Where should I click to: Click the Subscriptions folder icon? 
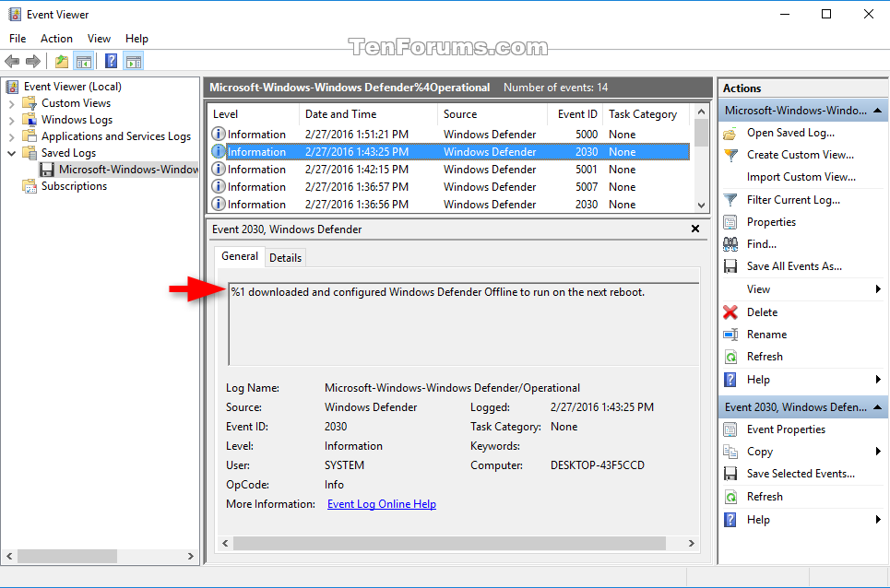(x=30, y=186)
